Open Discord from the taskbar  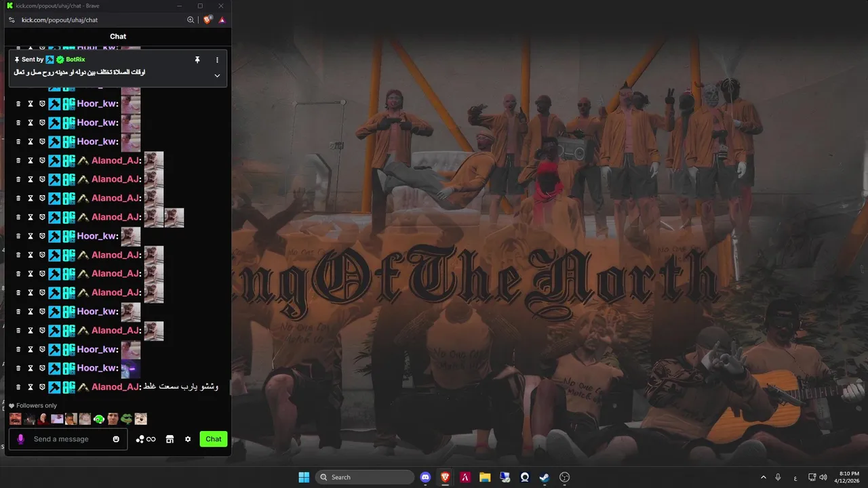pos(425,477)
